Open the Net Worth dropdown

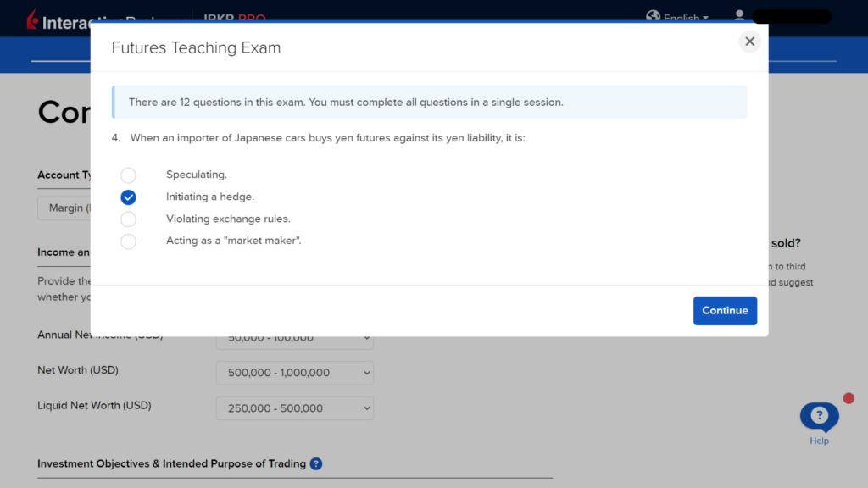point(294,373)
